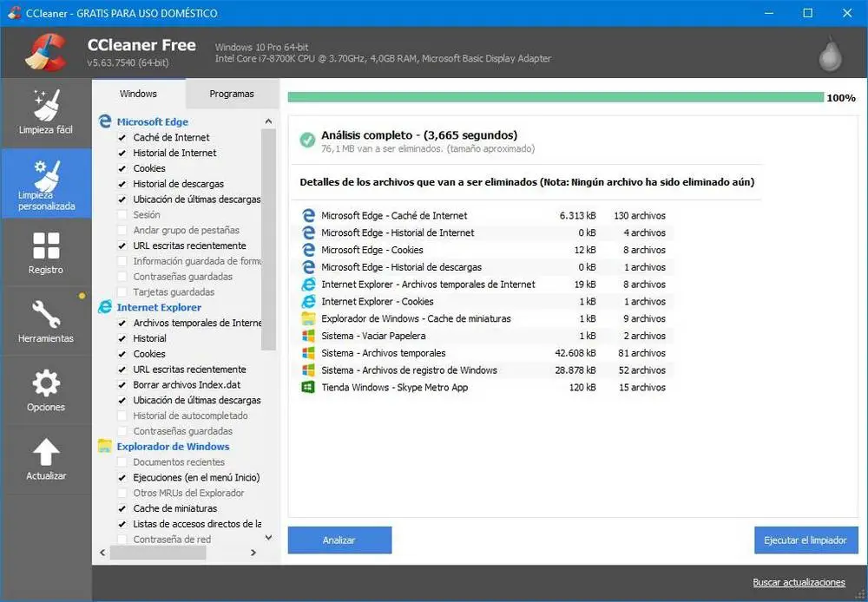Click Edge icon in Historial de descargas result
This screenshot has width=868, height=602.
coord(308,266)
